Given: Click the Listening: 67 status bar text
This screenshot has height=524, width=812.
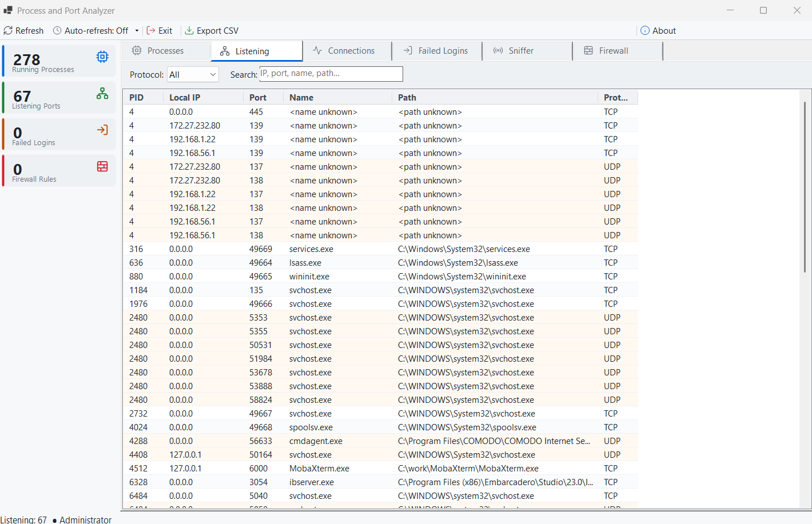Looking at the screenshot, I should tap(23, 519).
